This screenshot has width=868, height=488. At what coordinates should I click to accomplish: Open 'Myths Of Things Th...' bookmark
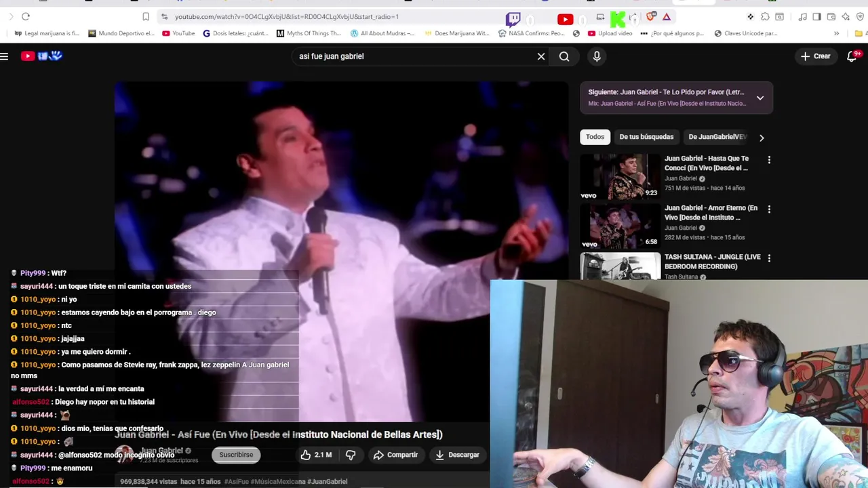click(309, 33)
